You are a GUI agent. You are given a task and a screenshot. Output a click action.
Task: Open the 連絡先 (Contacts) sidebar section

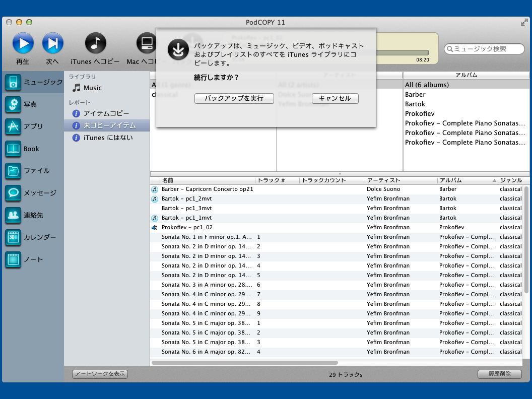pos(33,215)
